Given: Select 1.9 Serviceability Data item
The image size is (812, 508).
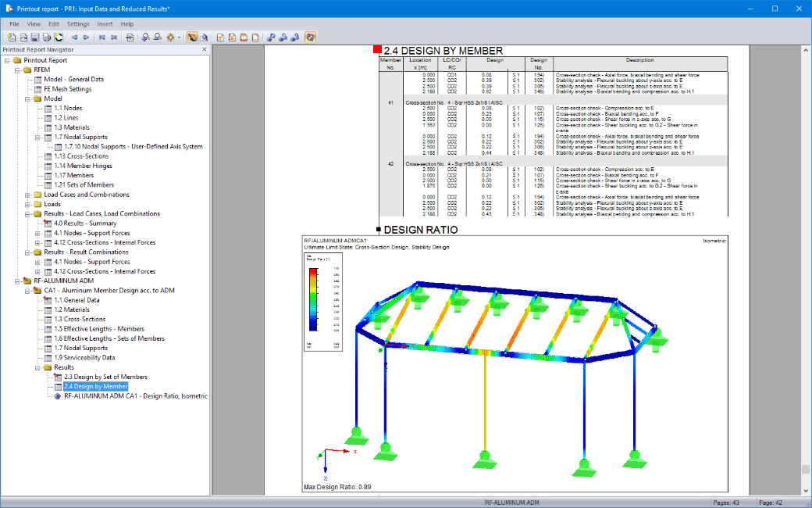Looking at the screenshot, I should coord(84,358).
